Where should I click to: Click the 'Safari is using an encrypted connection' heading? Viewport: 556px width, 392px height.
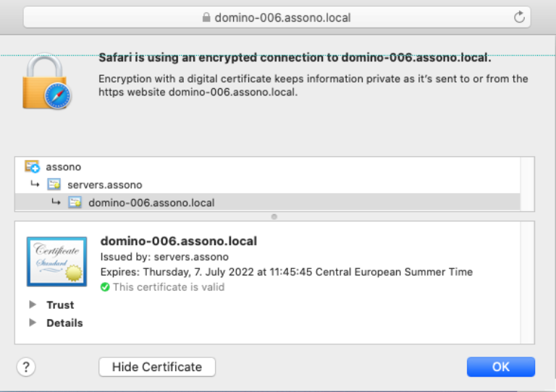(x=295, y=57)
